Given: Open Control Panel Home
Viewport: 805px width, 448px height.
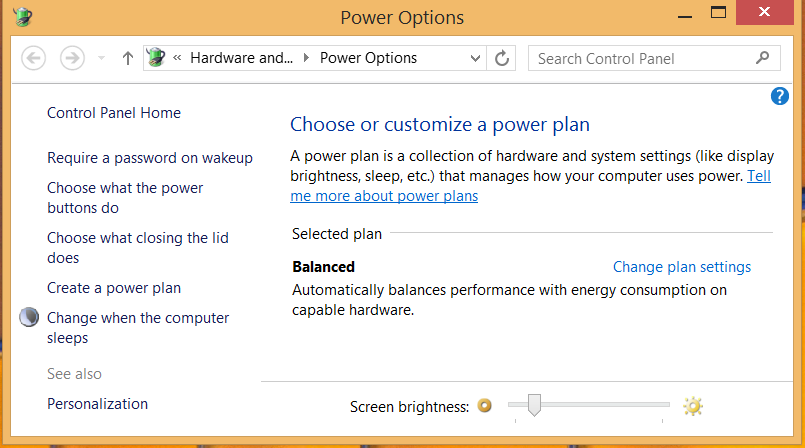Looking at the screenshot, I should [114, 113].
